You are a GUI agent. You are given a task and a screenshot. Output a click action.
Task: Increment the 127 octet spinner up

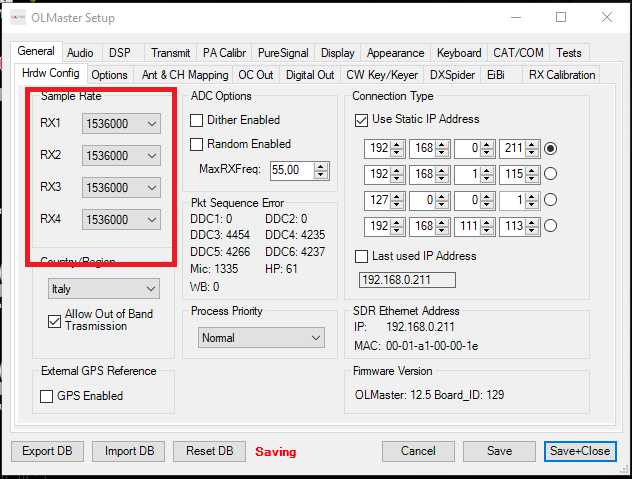tap(397, 196)
